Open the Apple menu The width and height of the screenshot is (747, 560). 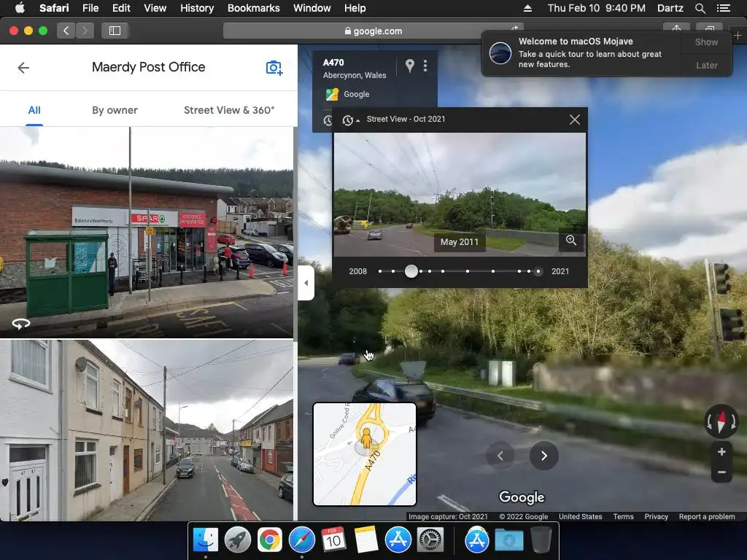(x=20, y=8)
